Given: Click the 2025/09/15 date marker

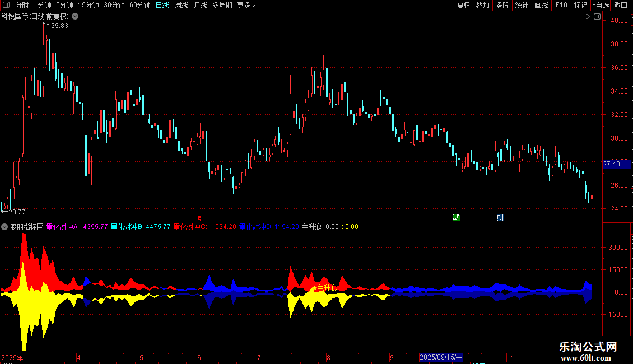Looking at the screenshot, I should coord(441,357).
